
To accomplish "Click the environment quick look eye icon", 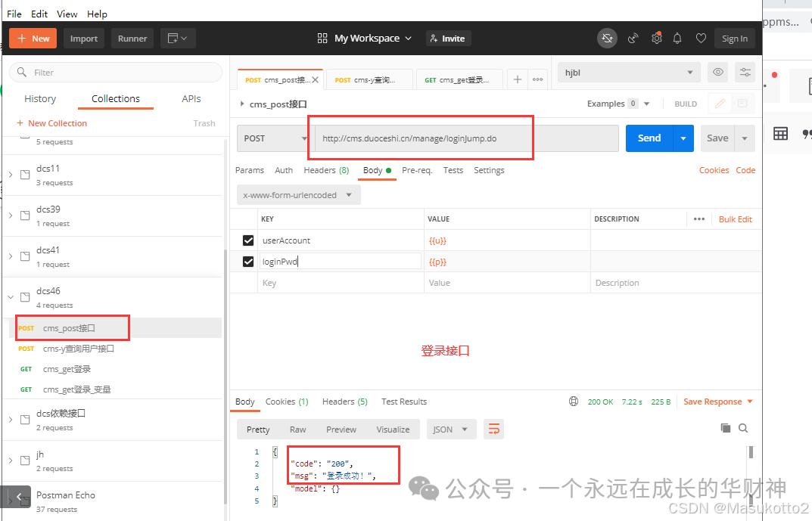I will (717, 73).
